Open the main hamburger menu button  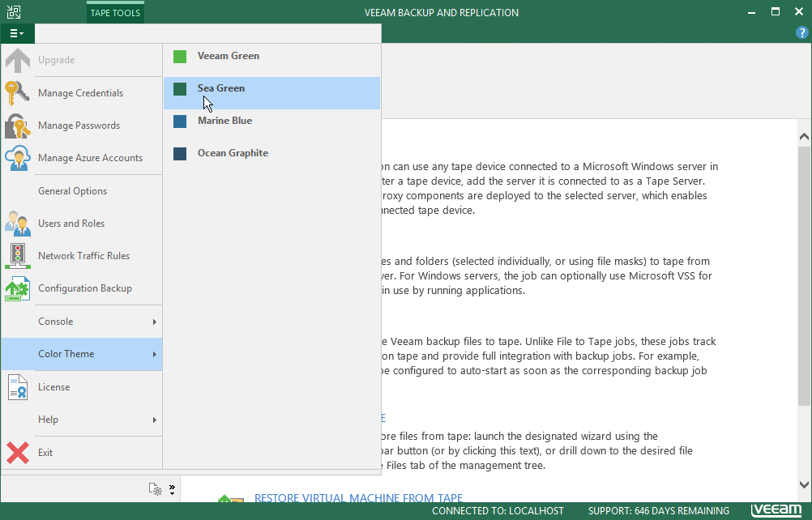pyautogui.click(x=16, y=33)
